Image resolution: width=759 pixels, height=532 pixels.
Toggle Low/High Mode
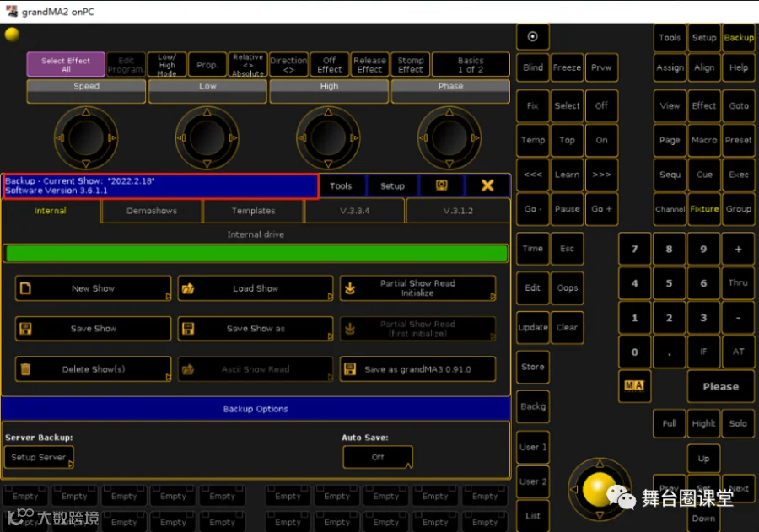(166, 64)
